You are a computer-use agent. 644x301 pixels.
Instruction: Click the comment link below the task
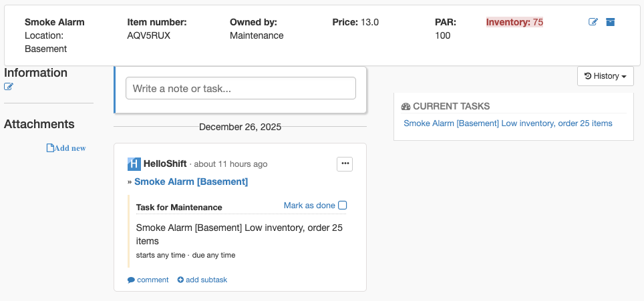pyautogui.click(x=153, y=280)
